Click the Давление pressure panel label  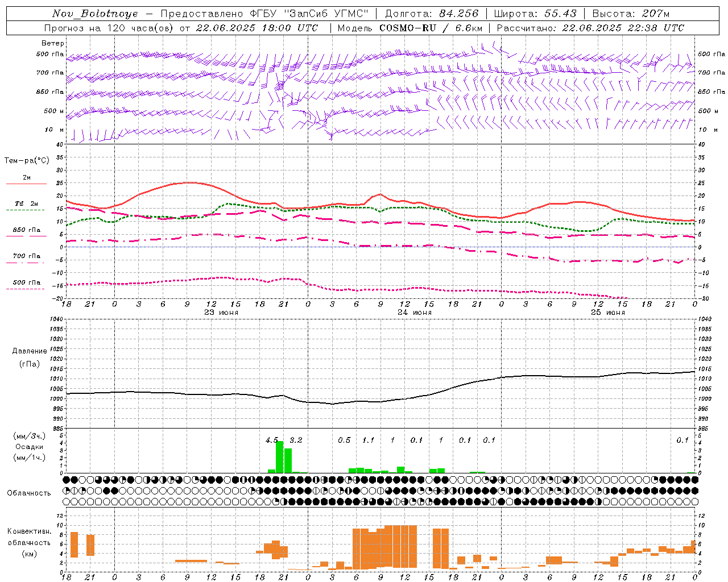click(x=30, y=351)
